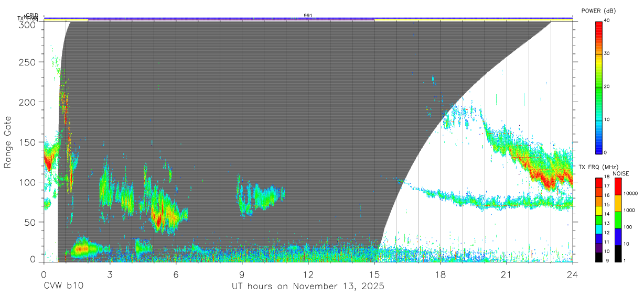Click the 21 tick on the UT hours axis
The width and height of the screenshot is (644, 297).
[507, 274]
